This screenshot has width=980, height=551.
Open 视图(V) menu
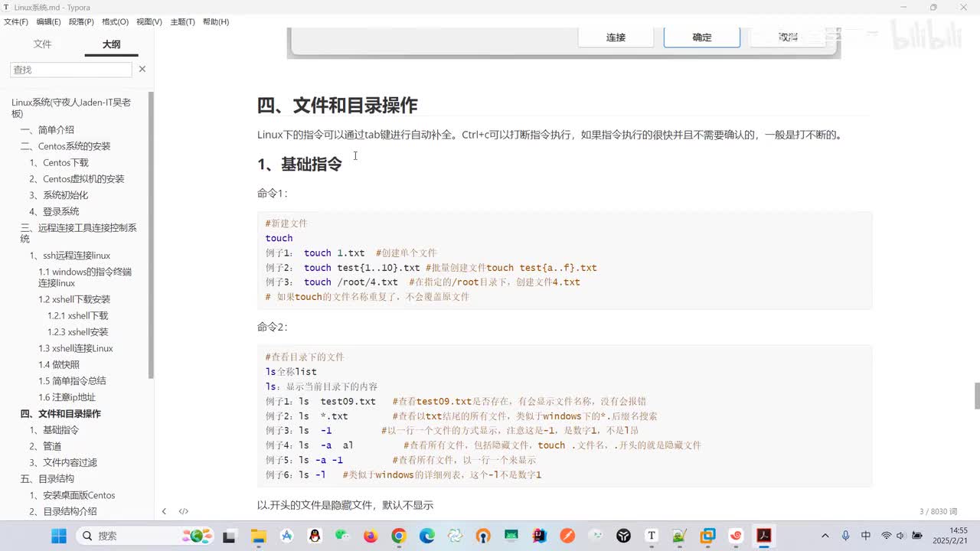[x=149, y=21]
